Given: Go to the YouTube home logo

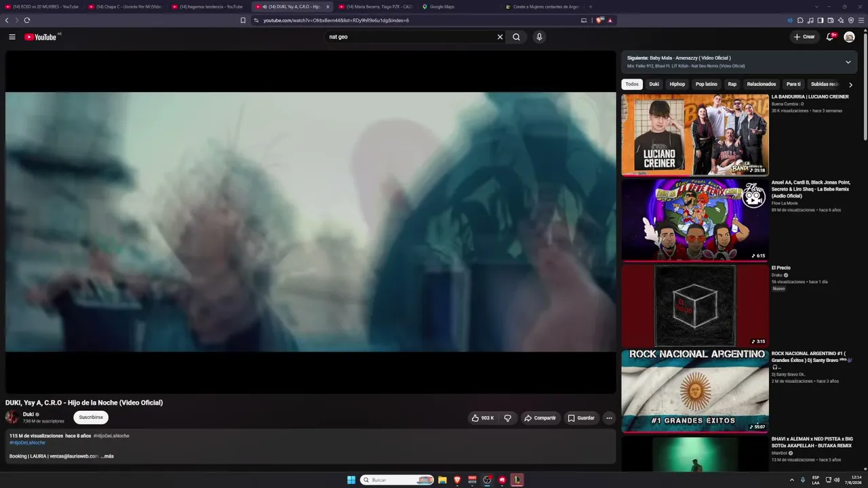Looking at the screenshot, I should point(41,37).
